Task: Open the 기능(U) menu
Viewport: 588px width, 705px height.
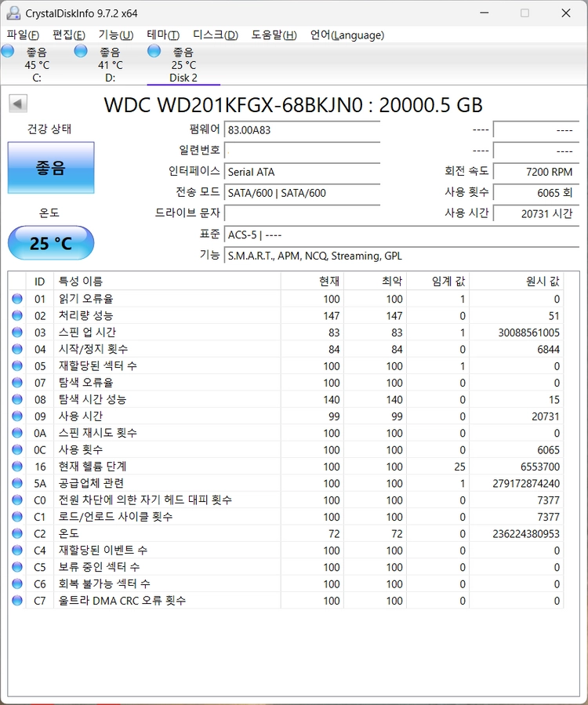Action: coord(115,35)
